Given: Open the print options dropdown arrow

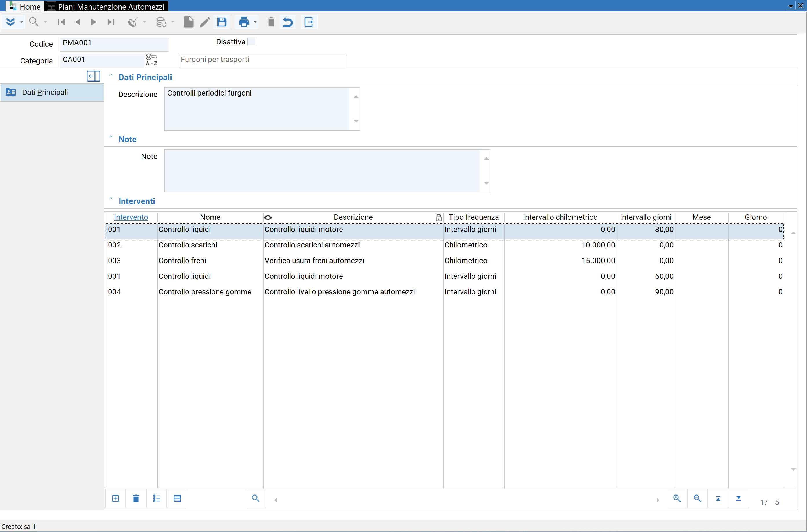Looking at the screenshot, I should coord(255,22).
